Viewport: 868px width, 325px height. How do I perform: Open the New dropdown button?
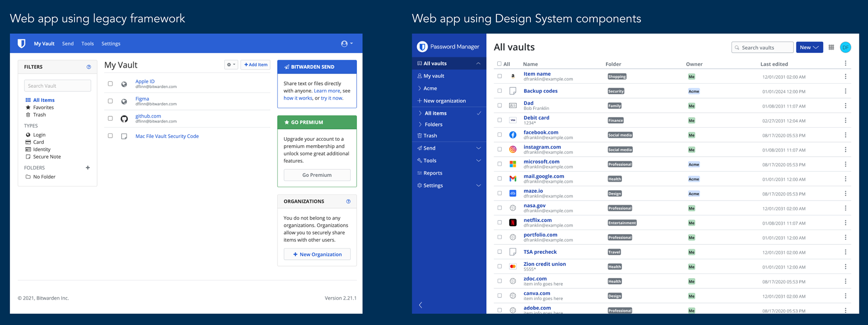coord(809,47)
